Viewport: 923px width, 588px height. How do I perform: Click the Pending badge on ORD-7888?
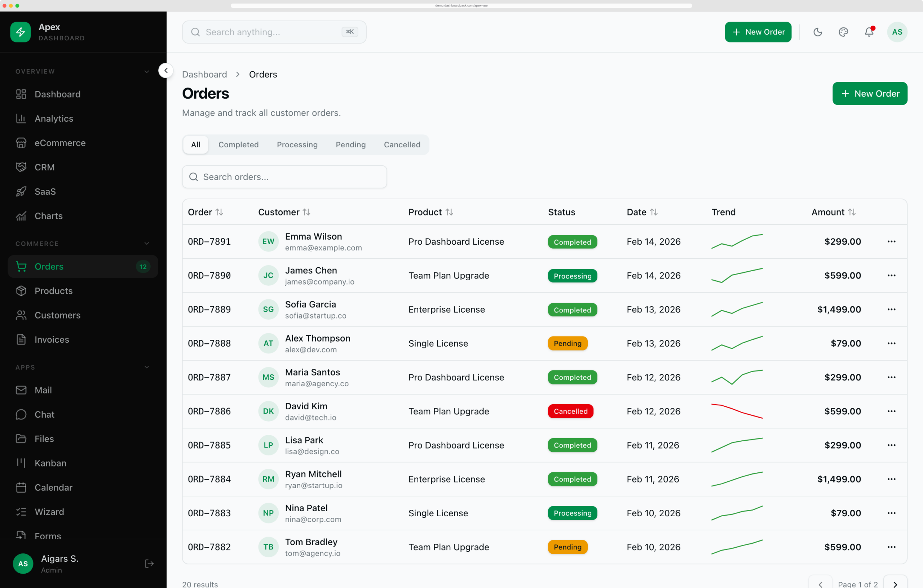pos(567,343)
